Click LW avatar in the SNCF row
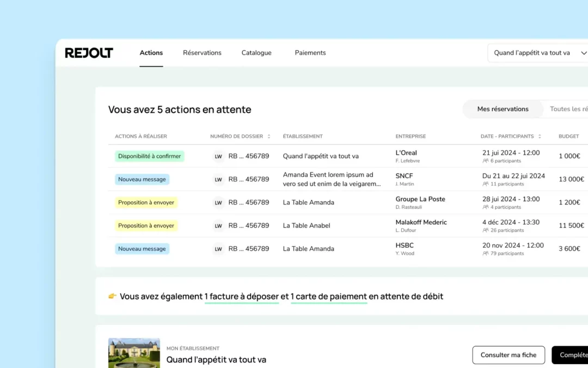588x368 pixels. coord(218,179)
